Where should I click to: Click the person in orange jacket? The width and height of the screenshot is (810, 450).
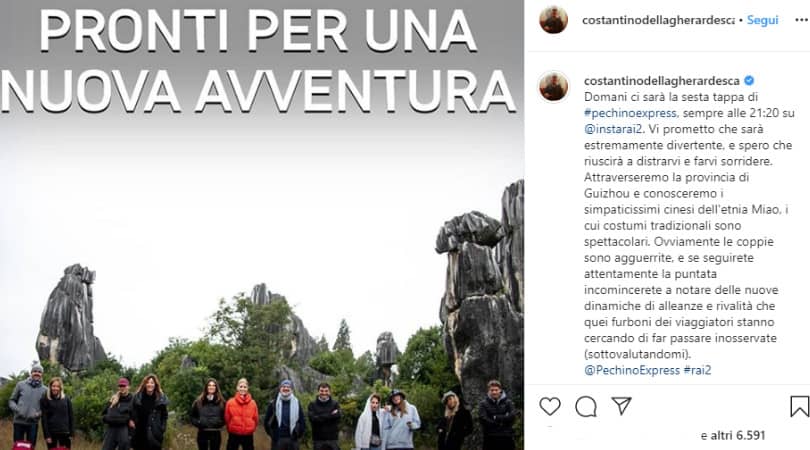[x=241, y=413]
